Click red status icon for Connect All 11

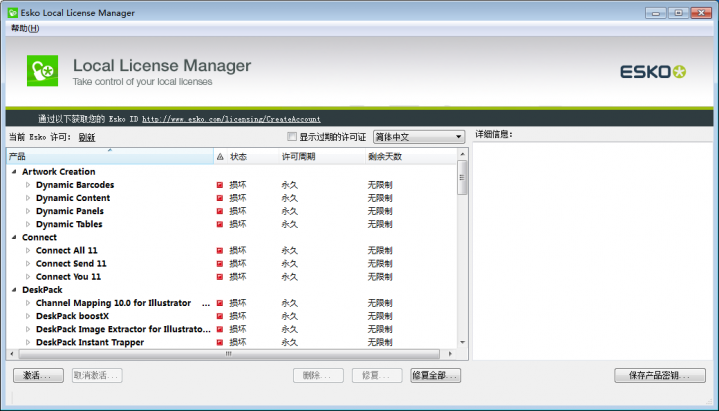(x=220, y=250)
